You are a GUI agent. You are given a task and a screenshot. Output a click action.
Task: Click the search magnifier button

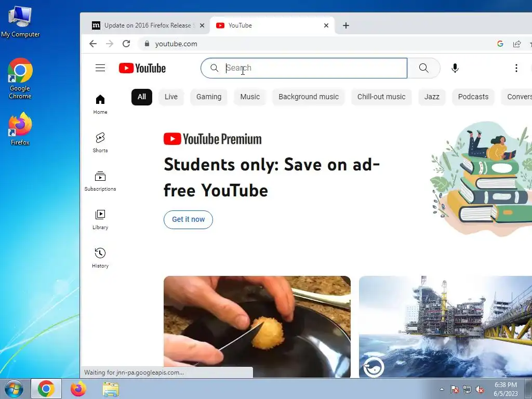coord(423,68)
